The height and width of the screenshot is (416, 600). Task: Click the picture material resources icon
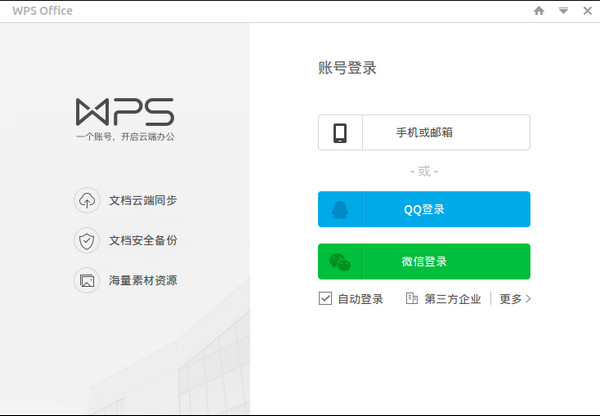pos(87,281)
